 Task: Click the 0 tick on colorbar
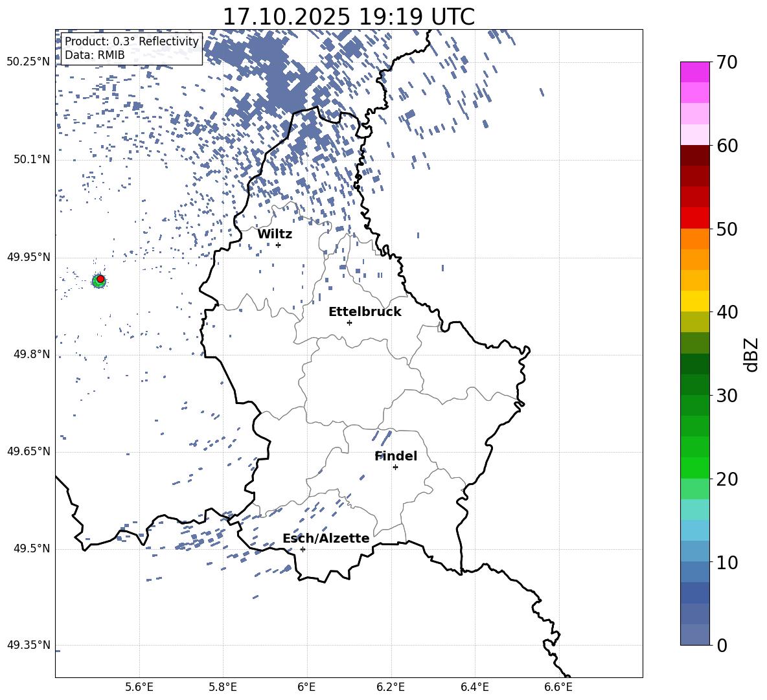[x=722, y=646]
